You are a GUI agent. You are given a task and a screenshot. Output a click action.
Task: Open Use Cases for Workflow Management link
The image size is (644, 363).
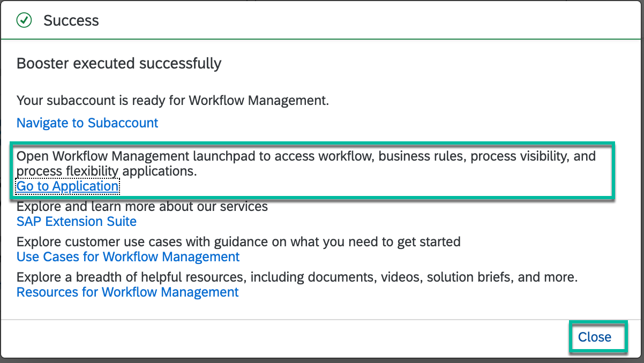coord(128,256)
